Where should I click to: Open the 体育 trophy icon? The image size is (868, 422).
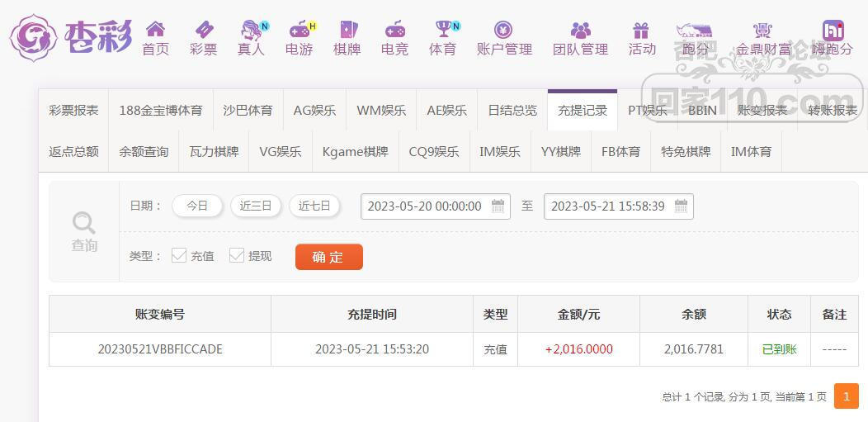(443, 31)
